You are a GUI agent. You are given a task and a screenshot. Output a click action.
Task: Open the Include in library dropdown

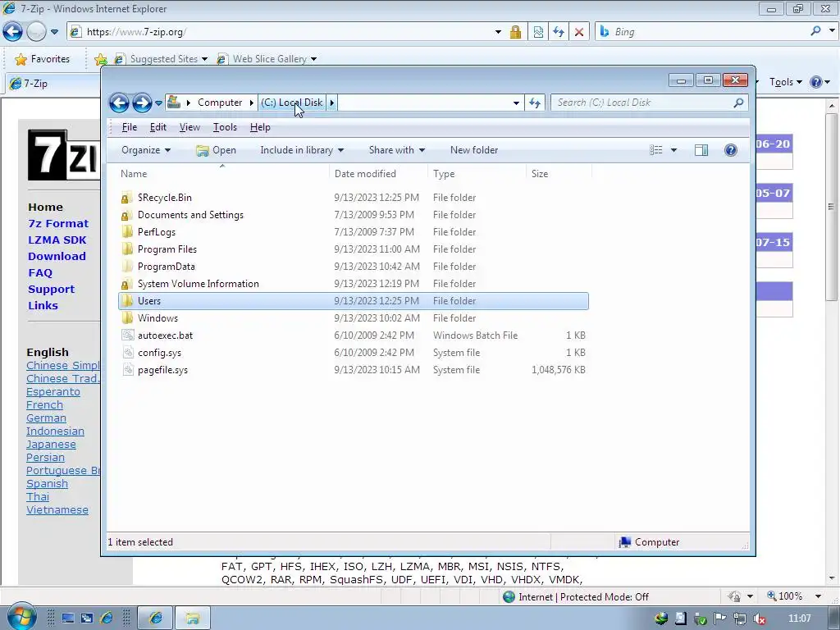click(302, 150)
